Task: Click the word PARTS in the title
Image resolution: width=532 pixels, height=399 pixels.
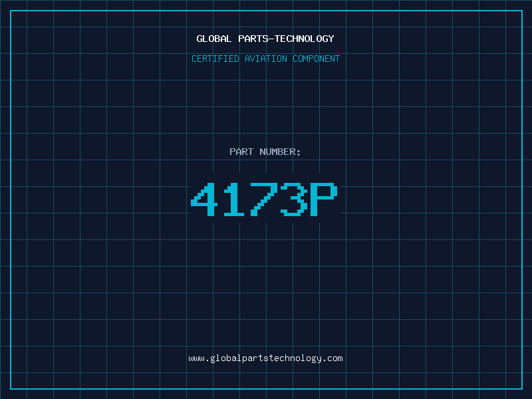Action: [x=253, y=39]
